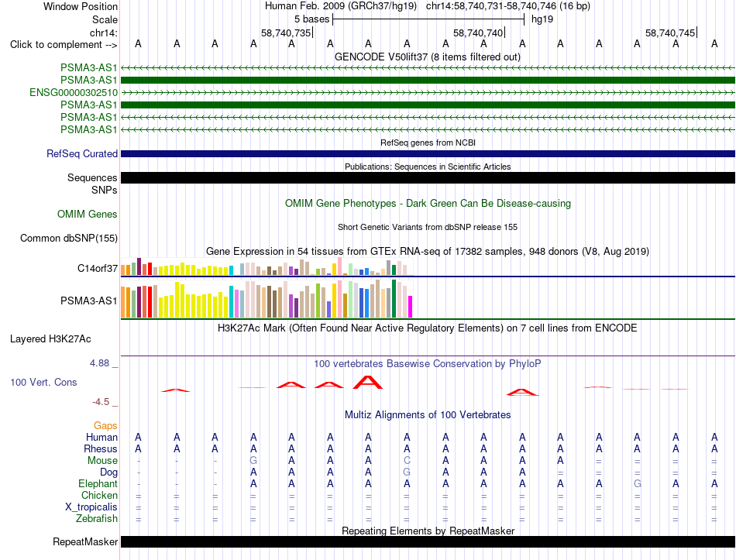The image size is (736, 560).
Task: Click the grey G base in the Dog row
Action: (407, 472)
